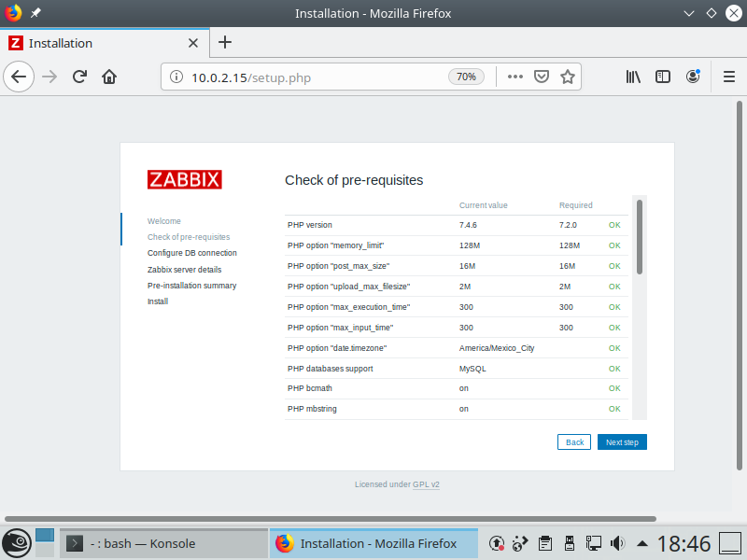This screenshot has width=747, height=560.
Task: Click PHP option "memory_limit" label
Action: point(335,245)
